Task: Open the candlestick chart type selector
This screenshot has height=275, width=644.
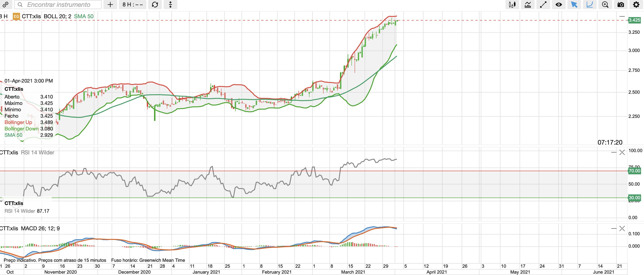Action: (512, 5)
